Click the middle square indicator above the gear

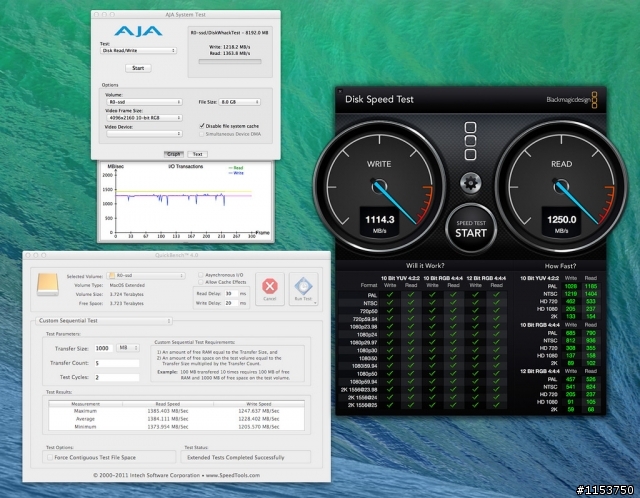pos(471,141)
